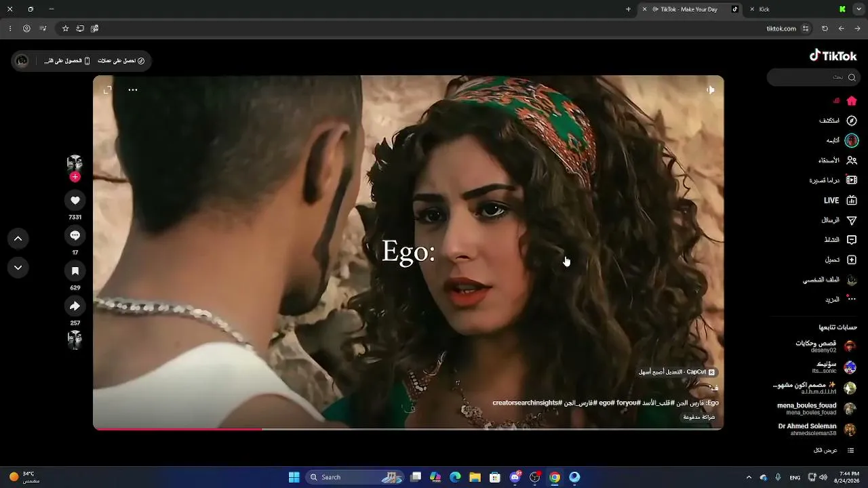The width and height of the screenshot is (868, 488).
Task: Open the Dr Ahmed Soleman followed account
Action: coord(817,430)
